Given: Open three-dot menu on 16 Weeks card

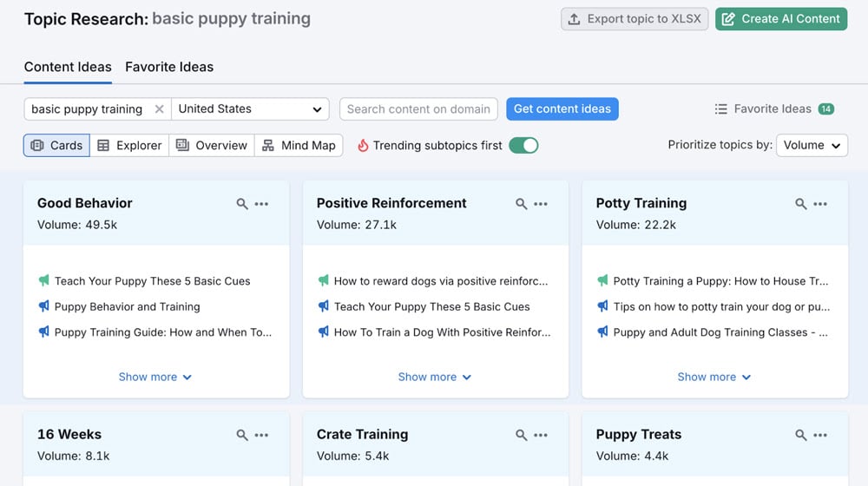Looking at the screenshot, I should [261, 435].
